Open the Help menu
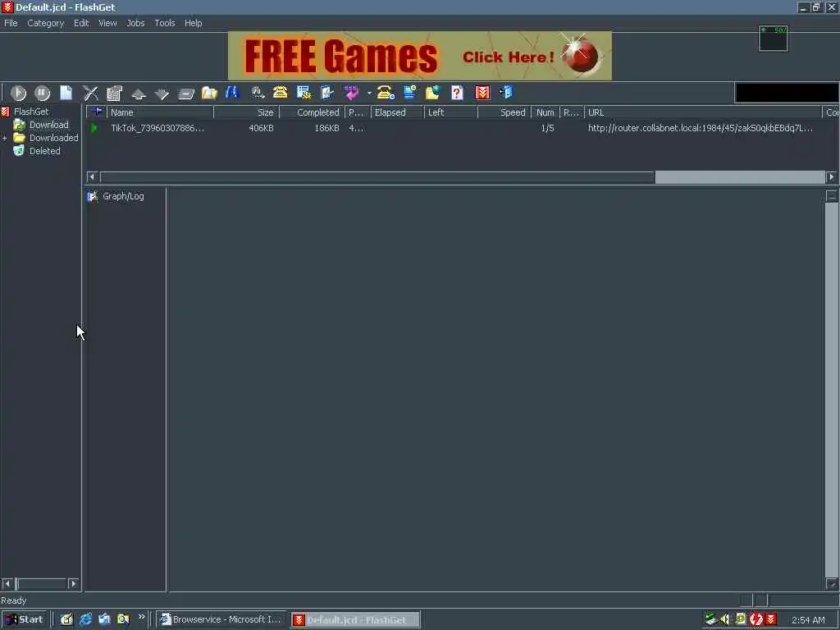 [x=194, y=23]
